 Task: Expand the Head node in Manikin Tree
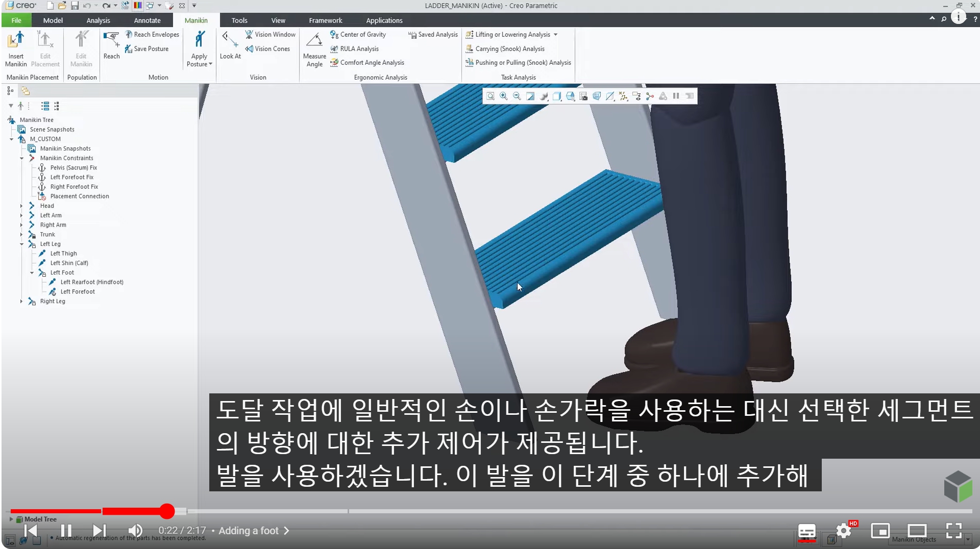coord(21,206)
